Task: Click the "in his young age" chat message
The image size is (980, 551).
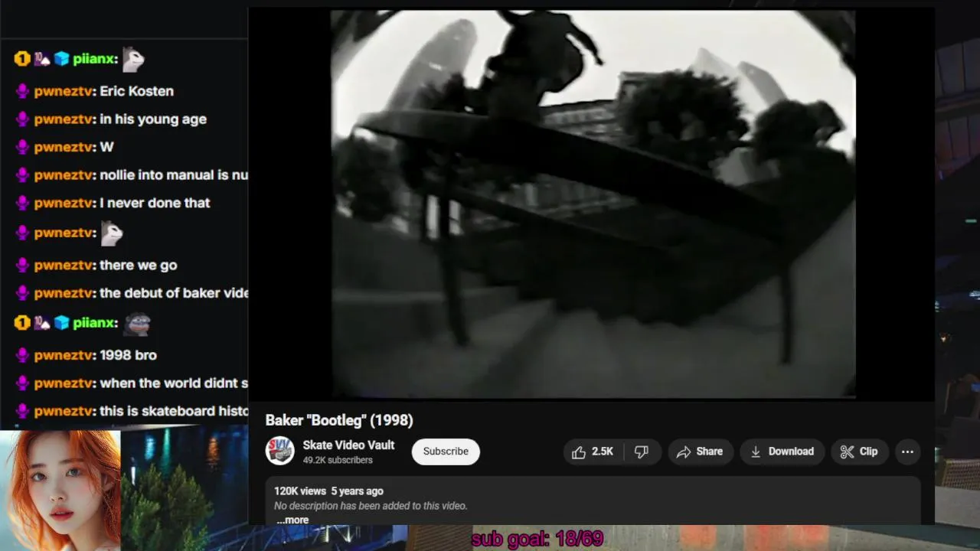Action: coord(153,119)
